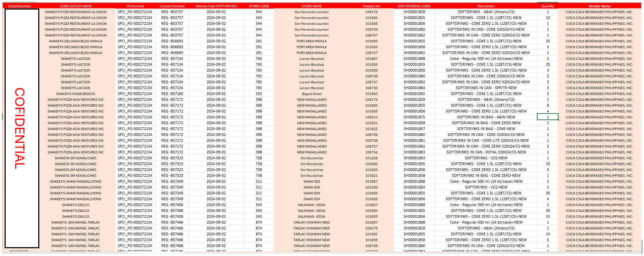Screen dimensions: 644x256
Task: Click the COKE LITE 320X24/CS-NEW description cell
Action: tap(486, 140)
